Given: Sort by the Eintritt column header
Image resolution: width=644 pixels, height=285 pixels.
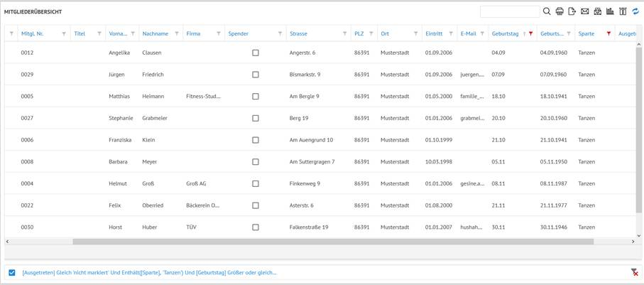Looking at the screenshot, I should click(434, 34).
